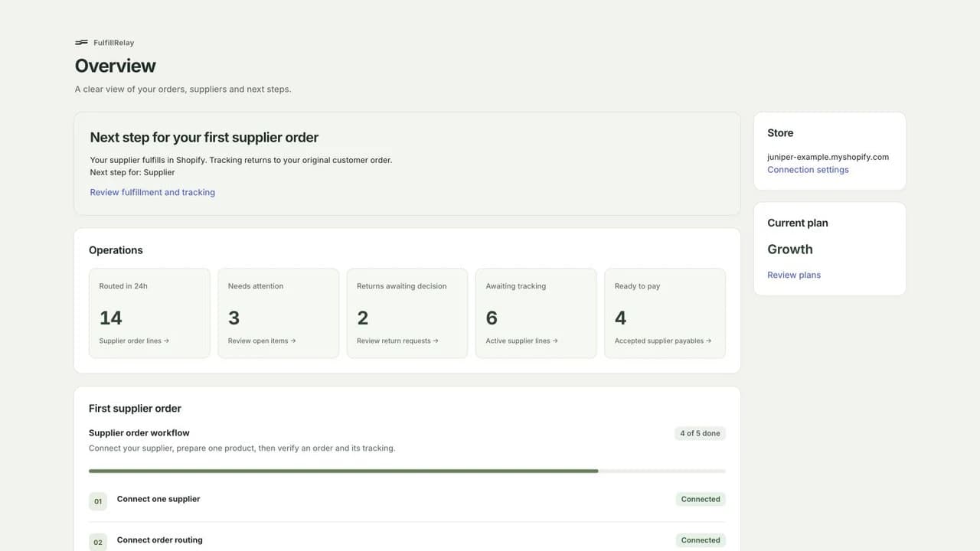
Task: Click the Growth plan name
Action: point(790,249)
